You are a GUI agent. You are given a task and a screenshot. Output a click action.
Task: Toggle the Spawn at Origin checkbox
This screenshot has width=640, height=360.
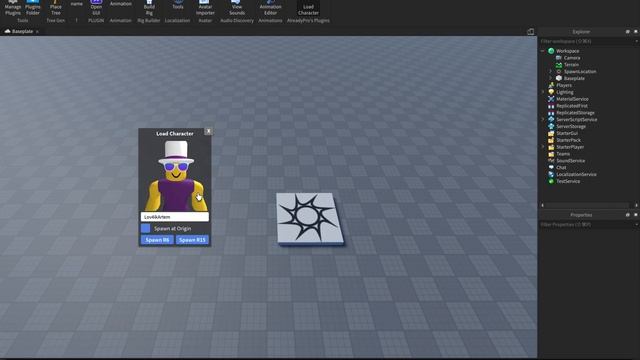tap(146, 228)
